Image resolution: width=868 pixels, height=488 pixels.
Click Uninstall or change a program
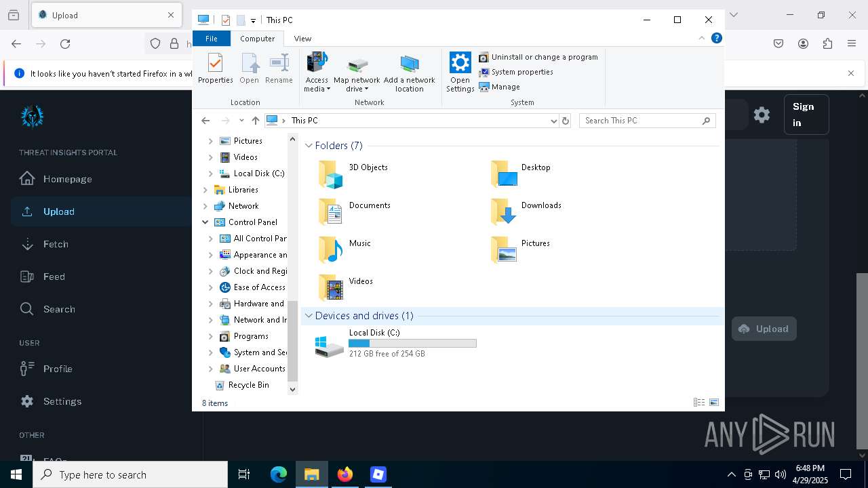[x=538, y=57]
